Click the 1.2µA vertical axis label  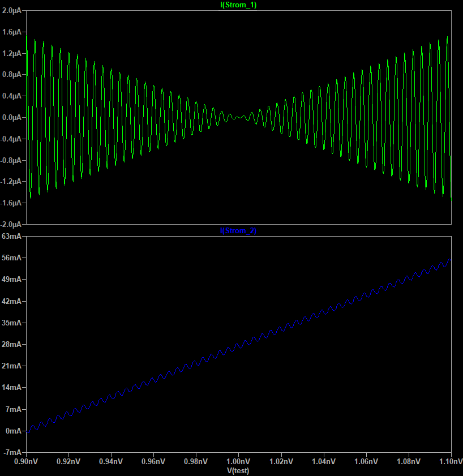pos(12,53)
